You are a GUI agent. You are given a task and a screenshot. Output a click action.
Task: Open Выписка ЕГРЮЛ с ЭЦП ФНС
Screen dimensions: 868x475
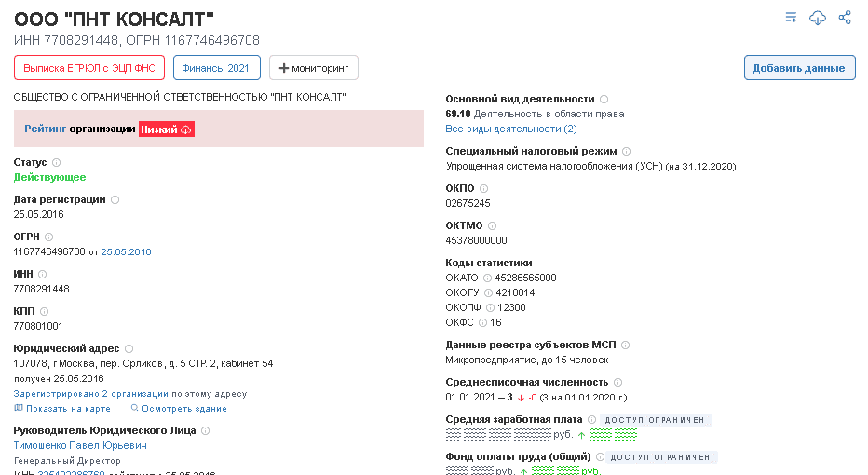pos(89,68)
